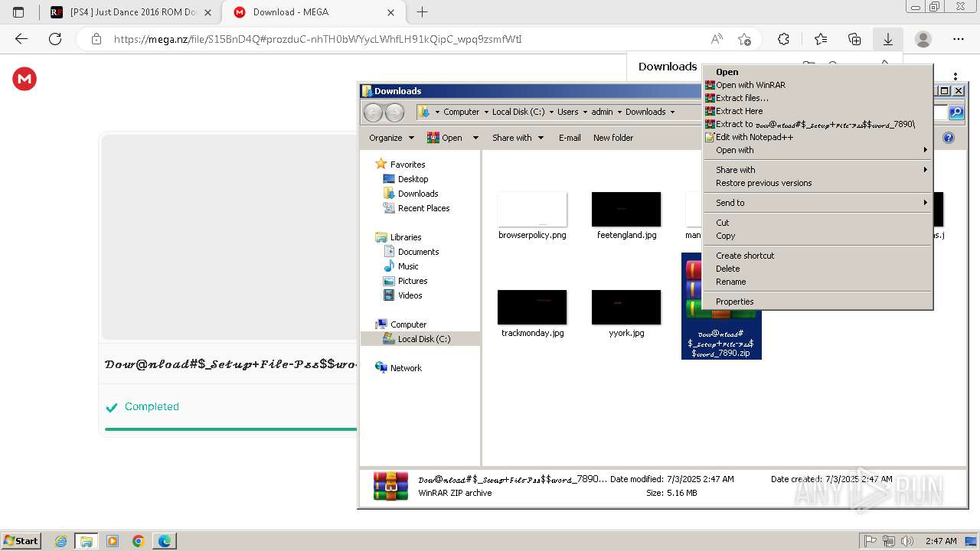Open the browser profile icon
This screenshot has width=980, height=551.
point(923,39)
